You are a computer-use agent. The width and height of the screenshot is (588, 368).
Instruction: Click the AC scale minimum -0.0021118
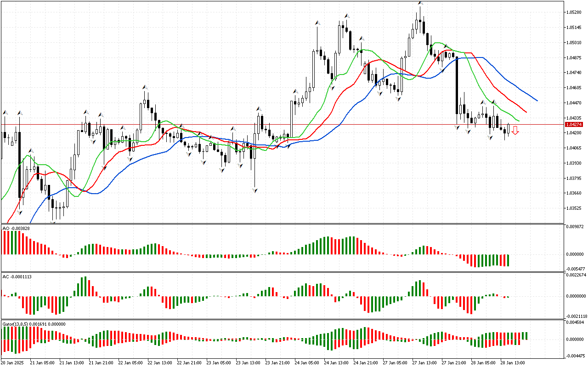(x=576, y=316)
